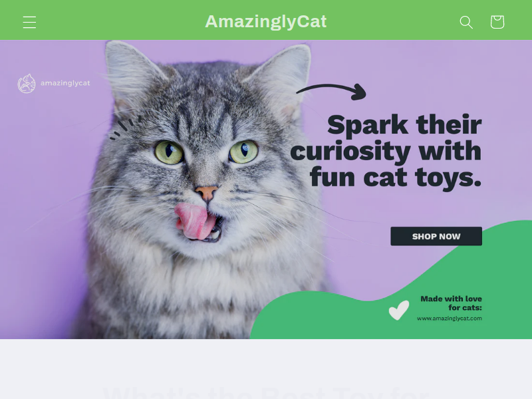This screenshot has width=532, height=399.
Task: Click the white heart icon in banner
Action: tap(399, 310)
